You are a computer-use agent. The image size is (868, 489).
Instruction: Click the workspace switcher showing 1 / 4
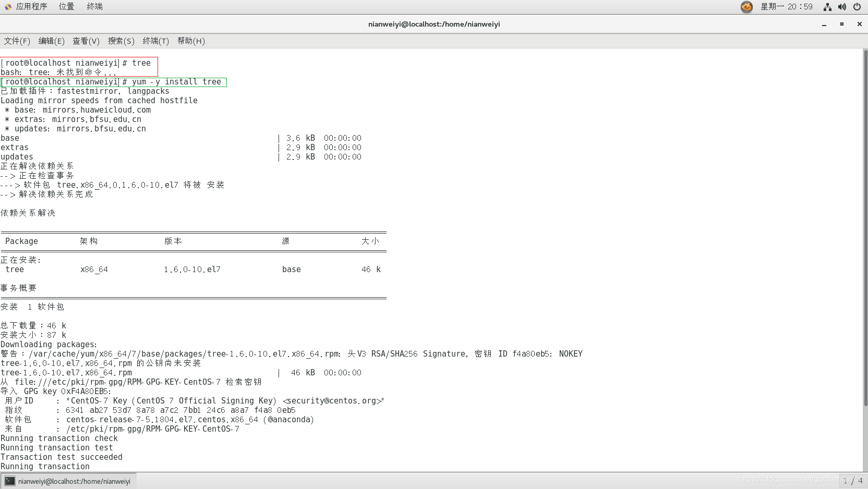coord(853,481)
